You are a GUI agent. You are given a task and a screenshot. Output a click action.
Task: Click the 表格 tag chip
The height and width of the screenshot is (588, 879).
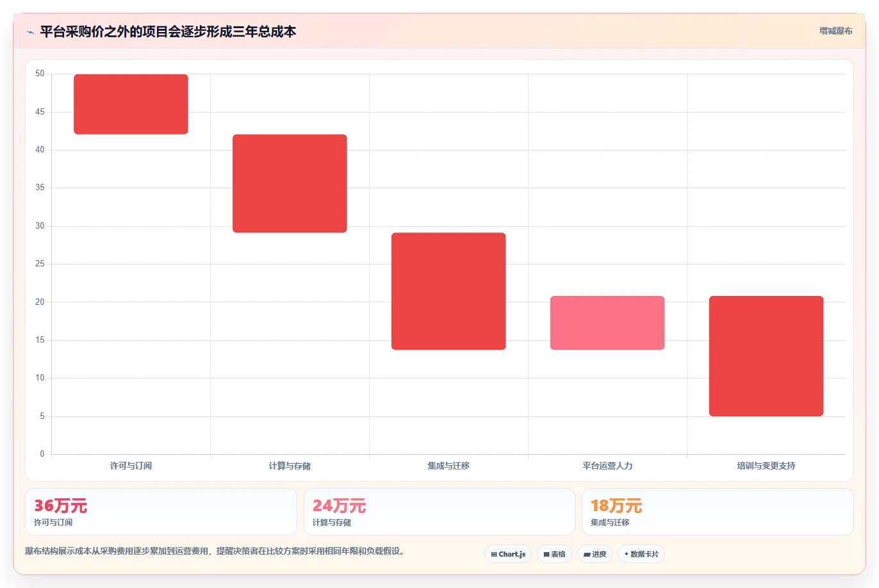pos(554,554)
